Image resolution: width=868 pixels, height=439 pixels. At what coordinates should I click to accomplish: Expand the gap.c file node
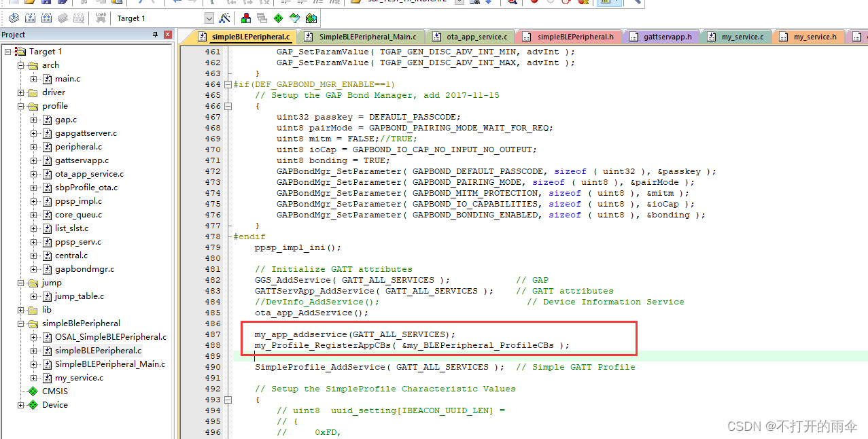coord(34,120)
